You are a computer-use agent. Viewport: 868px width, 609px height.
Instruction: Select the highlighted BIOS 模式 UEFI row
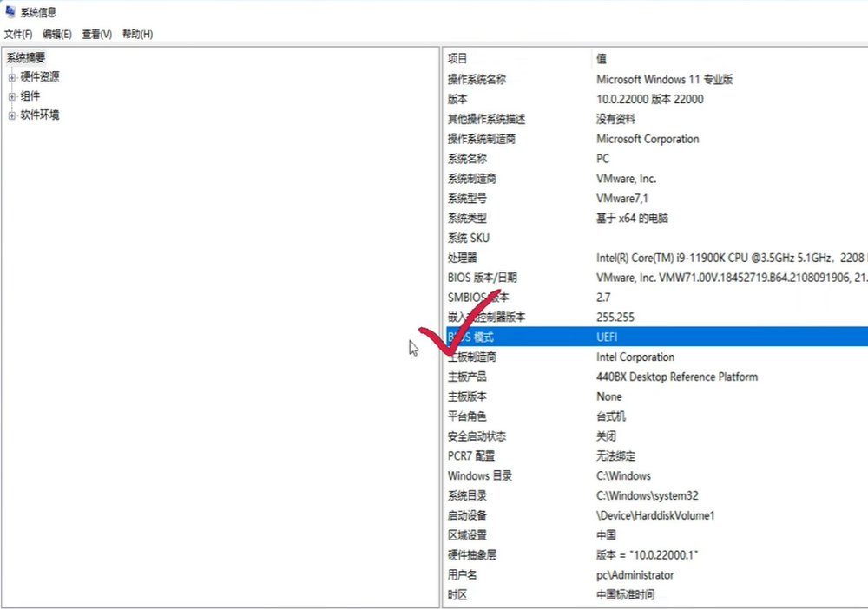pos(608,337)
